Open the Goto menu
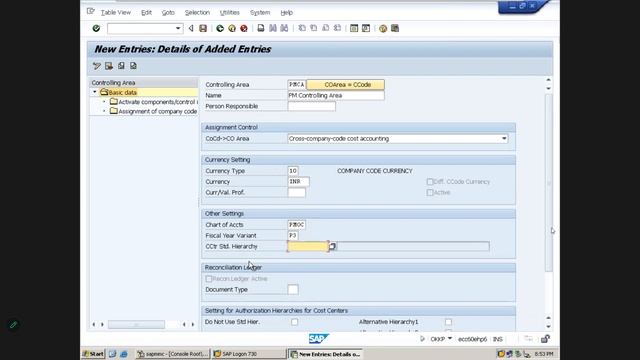 point(168,13)
